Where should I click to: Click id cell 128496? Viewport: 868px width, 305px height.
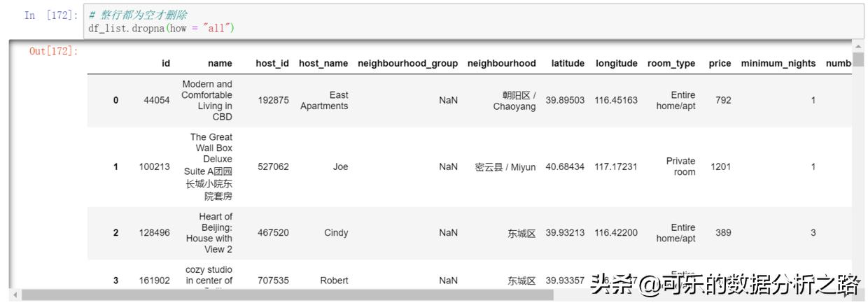[x=155, y=233]
